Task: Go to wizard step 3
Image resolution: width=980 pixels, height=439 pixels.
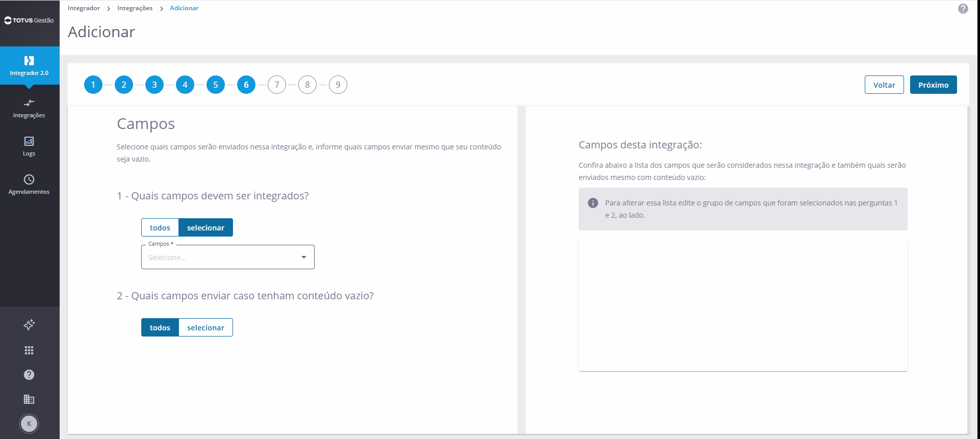Action: (x=154, y=85)
